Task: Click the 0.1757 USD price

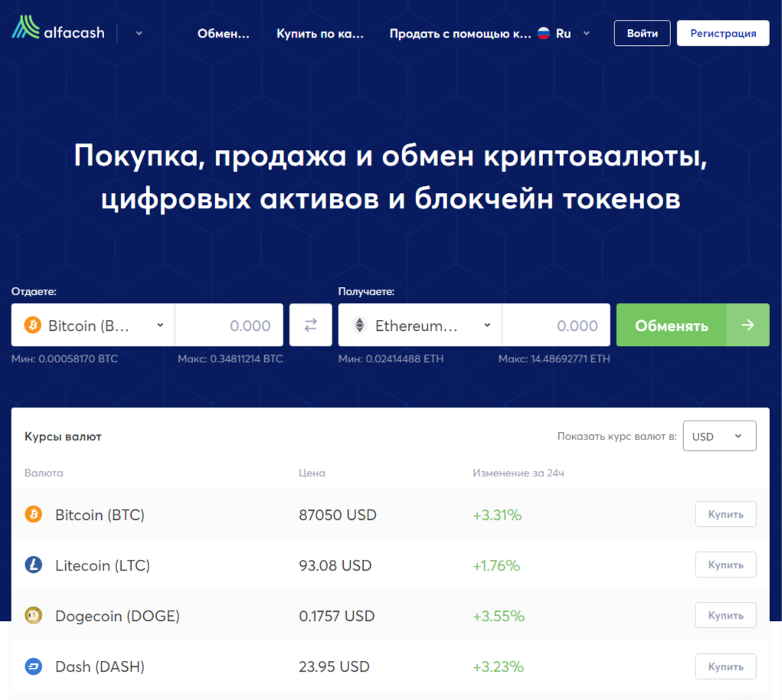Action: click(337, 617)
